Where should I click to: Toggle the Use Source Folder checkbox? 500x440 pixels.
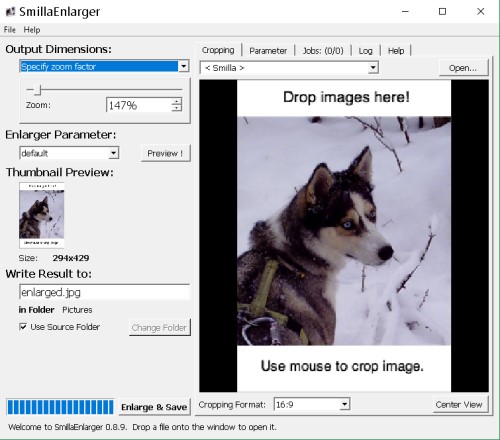(23, 327)
